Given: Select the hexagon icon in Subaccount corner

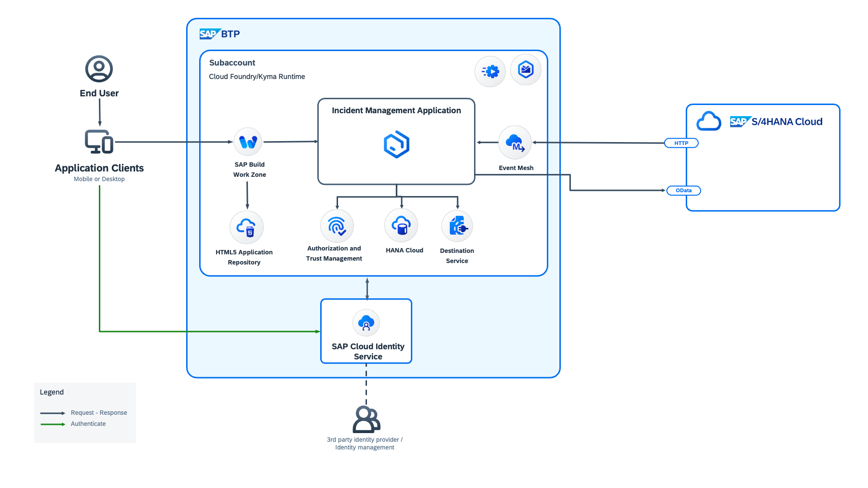Looking at the screenshot, I should pos(526,70).
